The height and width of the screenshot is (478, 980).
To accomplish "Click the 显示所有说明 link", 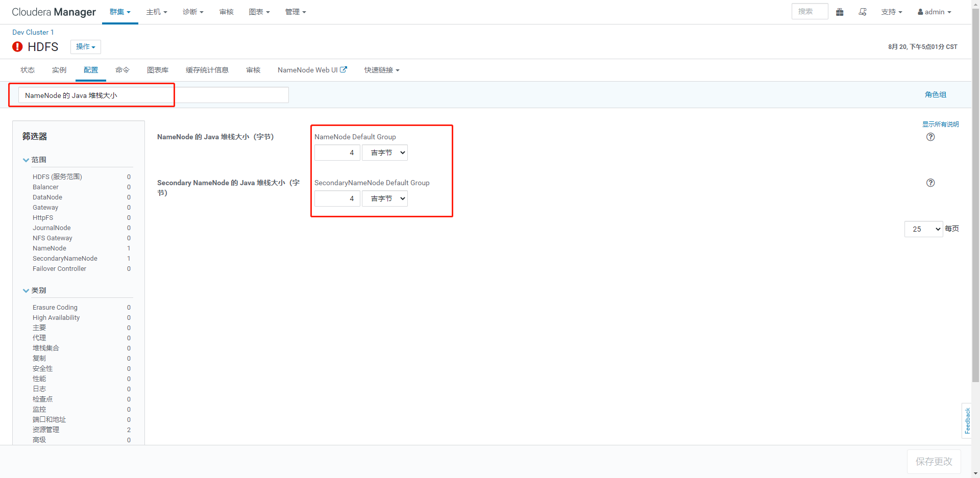I will (940, 123).
